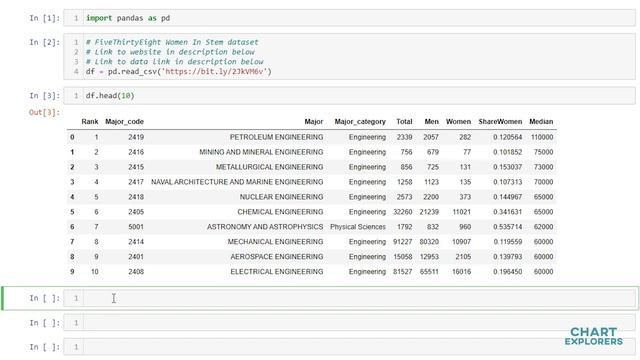
Task: Click the Rank column header
Action: [x=90, y=122]
